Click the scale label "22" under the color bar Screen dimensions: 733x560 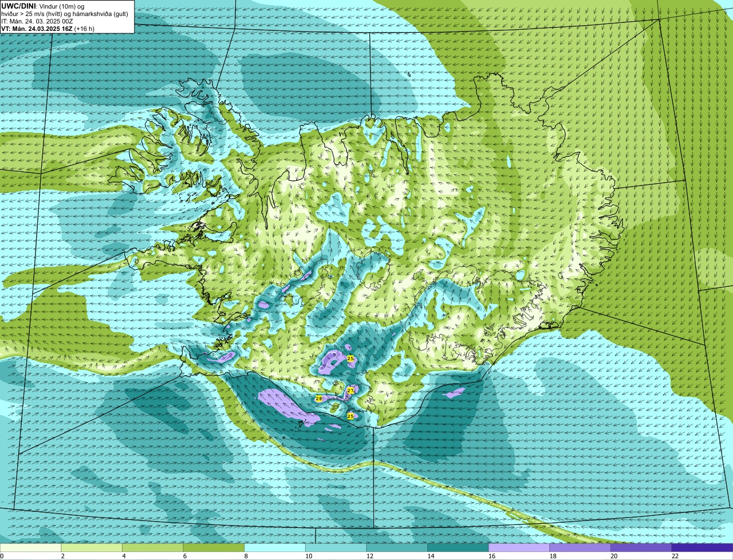(x=675, y=556)
